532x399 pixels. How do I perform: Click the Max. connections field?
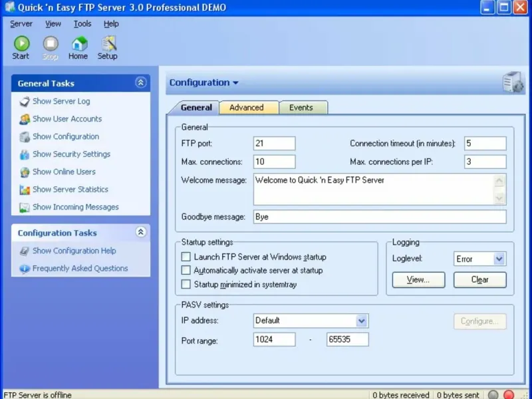(274, 162)
